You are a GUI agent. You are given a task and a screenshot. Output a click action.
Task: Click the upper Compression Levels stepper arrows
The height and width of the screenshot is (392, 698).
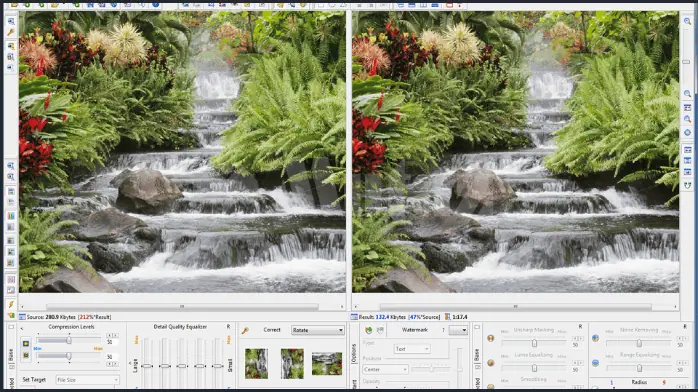[x=112, y=335]
